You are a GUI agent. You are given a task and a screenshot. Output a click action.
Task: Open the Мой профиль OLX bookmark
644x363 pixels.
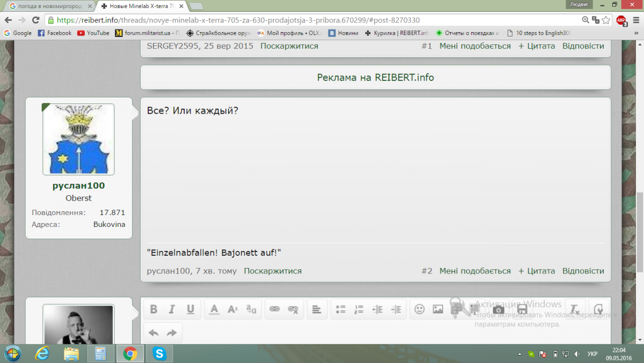[x=289, y=33]
